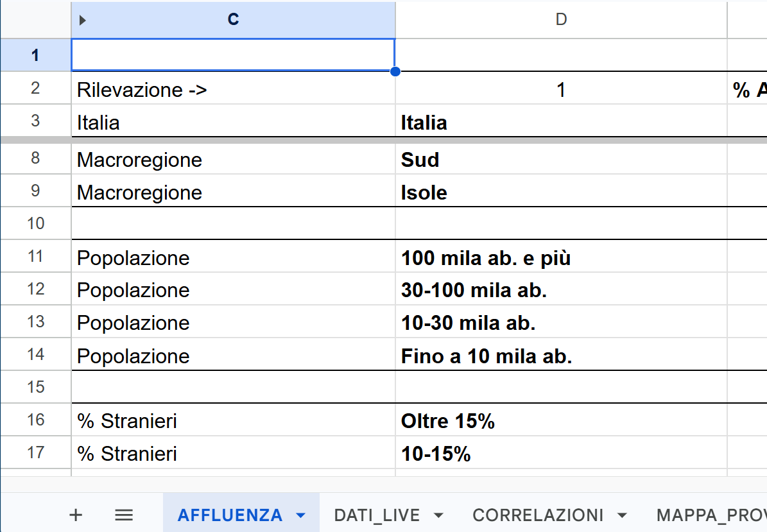Open the all sheets list icon
The height and width of the screenshot is (532, 767).
tap(124, 515)
